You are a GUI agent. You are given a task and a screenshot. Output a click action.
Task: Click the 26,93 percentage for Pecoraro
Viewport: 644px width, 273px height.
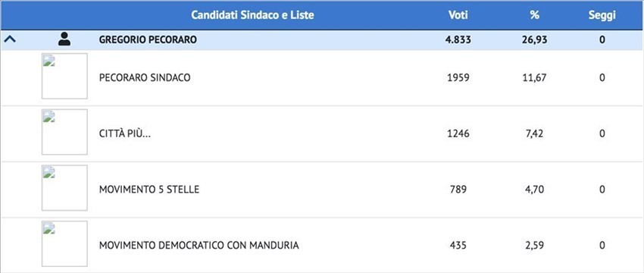[534, 40]
